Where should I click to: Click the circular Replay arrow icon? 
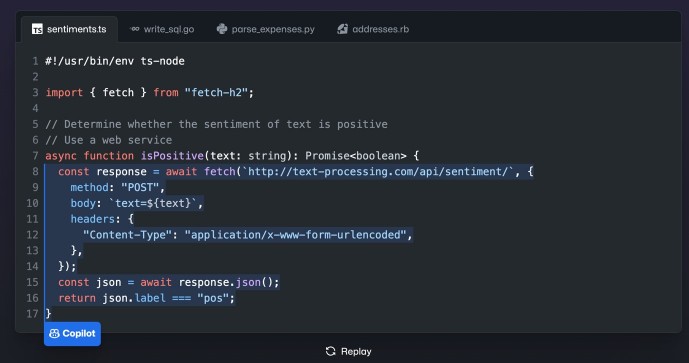tap(330, 351)
